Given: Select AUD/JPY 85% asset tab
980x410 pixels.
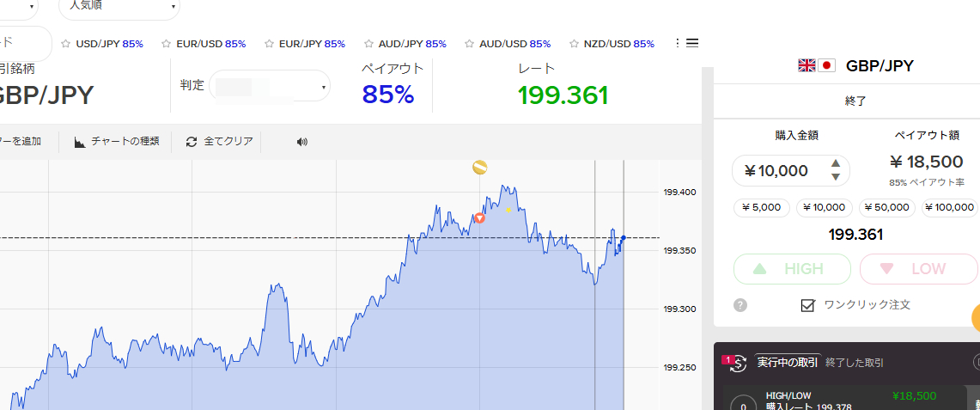Looking at the screenshot, I should point(412,44).
